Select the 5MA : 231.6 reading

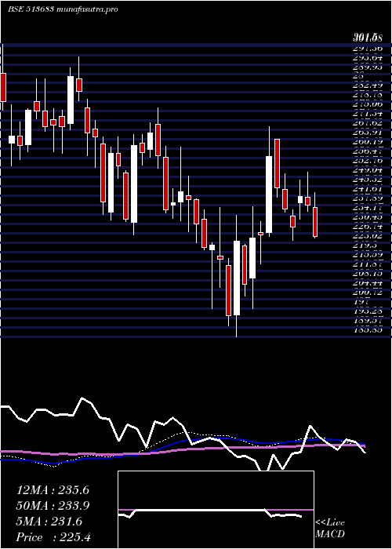pos(49,522)
